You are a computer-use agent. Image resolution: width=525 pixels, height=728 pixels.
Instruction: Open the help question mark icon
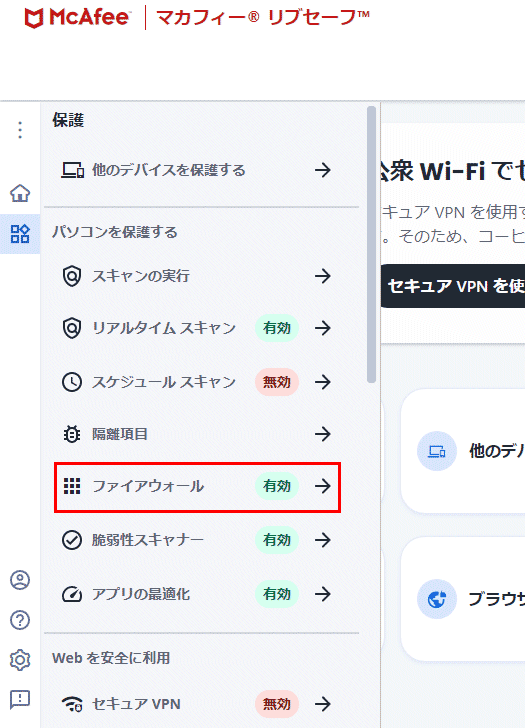pos(20,620)
